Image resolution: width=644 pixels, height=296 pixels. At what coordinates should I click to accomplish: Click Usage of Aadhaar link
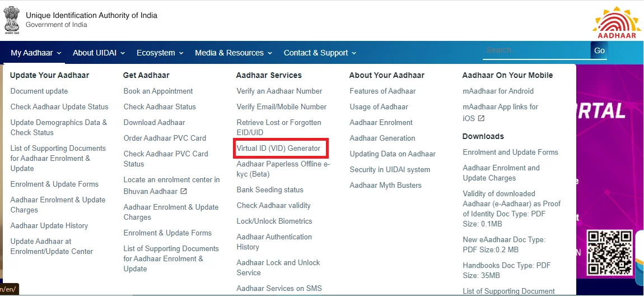click(x=379, y=107)
